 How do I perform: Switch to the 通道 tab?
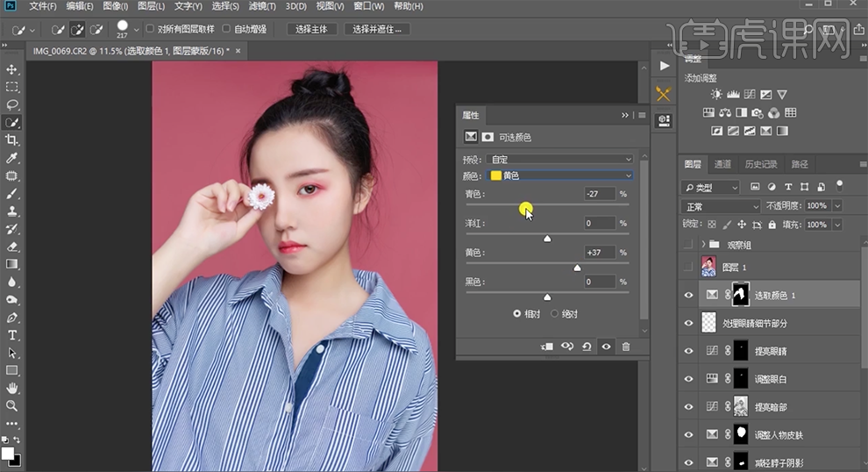pyautogui.click(x=722, y=164)
